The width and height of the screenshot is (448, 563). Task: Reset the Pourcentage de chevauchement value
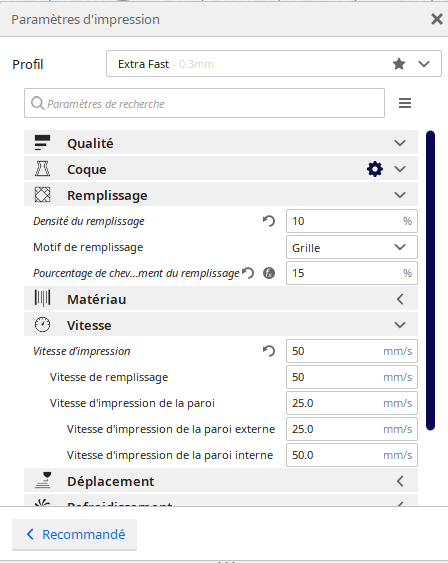[248, 273]
